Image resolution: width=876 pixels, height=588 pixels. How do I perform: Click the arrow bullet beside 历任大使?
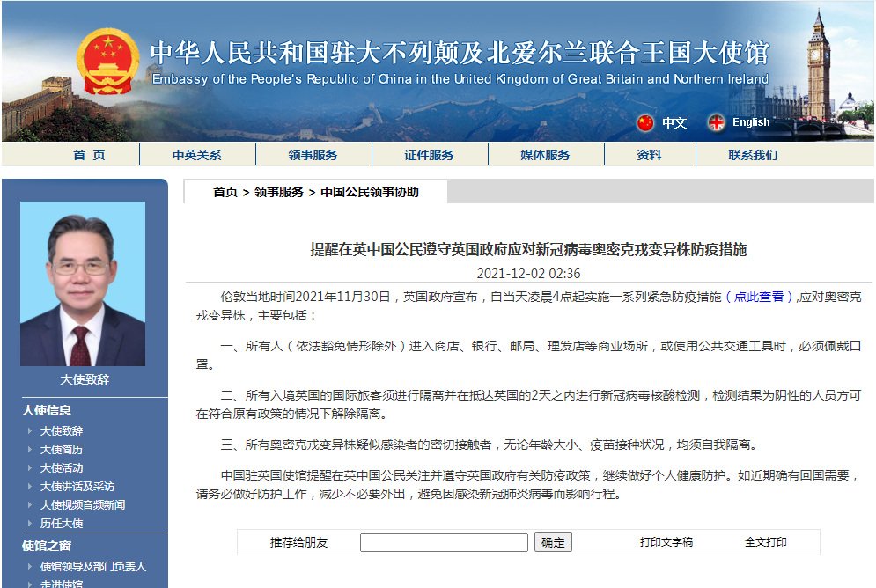pyautogui.click(x=30, y=523)
